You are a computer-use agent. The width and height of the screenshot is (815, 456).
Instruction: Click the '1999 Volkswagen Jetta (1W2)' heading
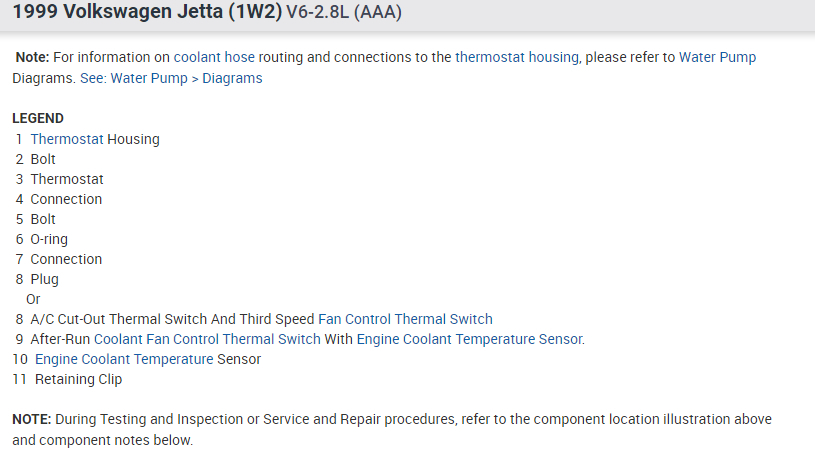coord(146,14)
